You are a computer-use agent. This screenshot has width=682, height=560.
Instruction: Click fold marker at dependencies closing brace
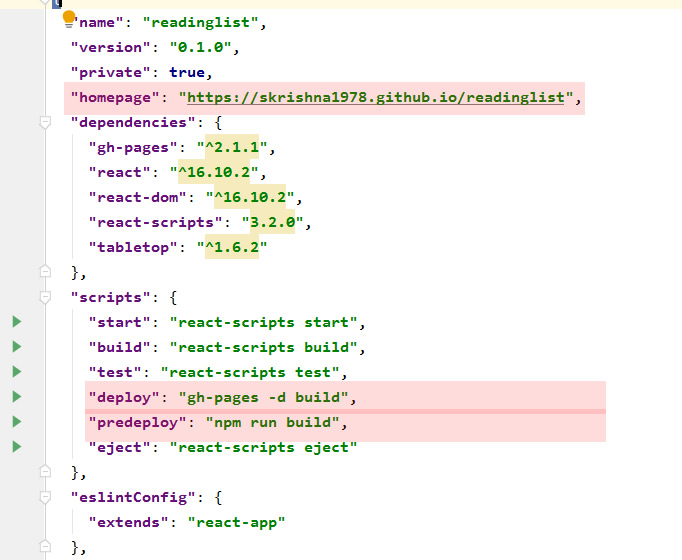[x=44, y=271]
